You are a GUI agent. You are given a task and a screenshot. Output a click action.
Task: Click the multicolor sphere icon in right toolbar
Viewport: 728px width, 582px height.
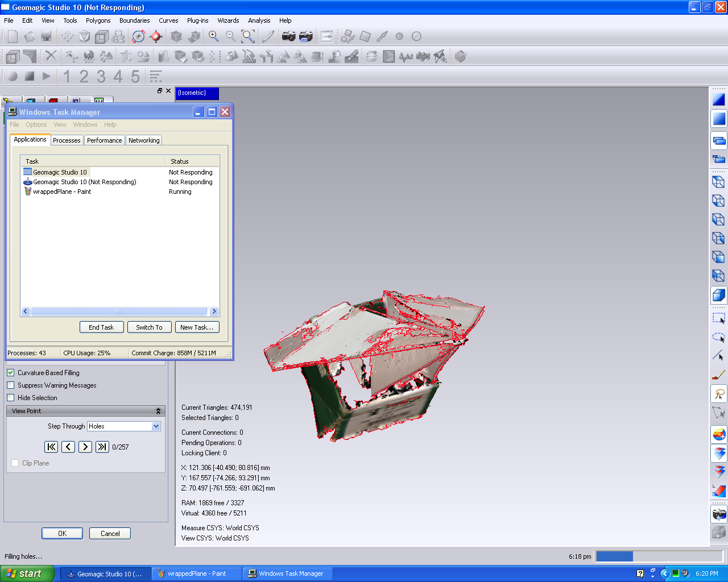tap(719, 435)
